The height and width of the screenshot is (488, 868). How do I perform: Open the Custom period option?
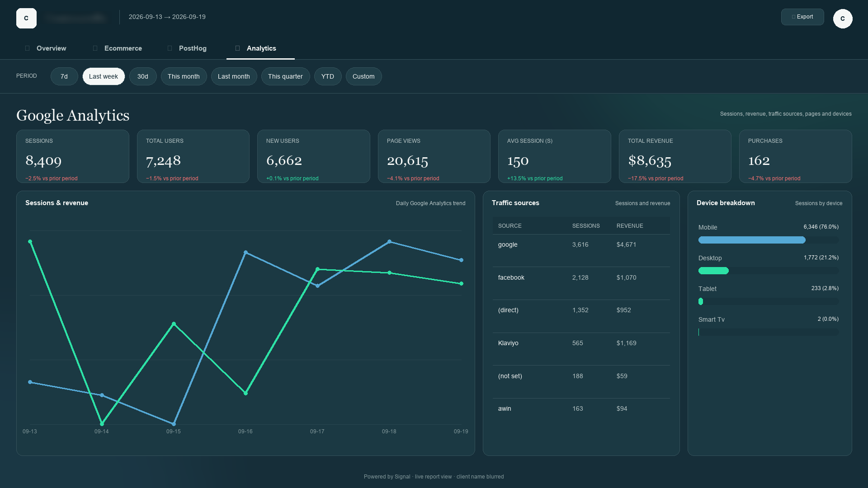click(363, 76)
